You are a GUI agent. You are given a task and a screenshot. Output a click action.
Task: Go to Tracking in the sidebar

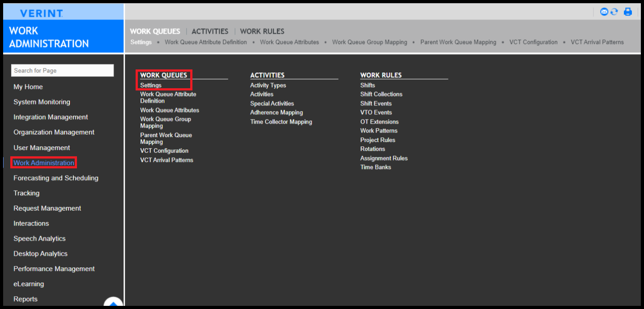26,193
